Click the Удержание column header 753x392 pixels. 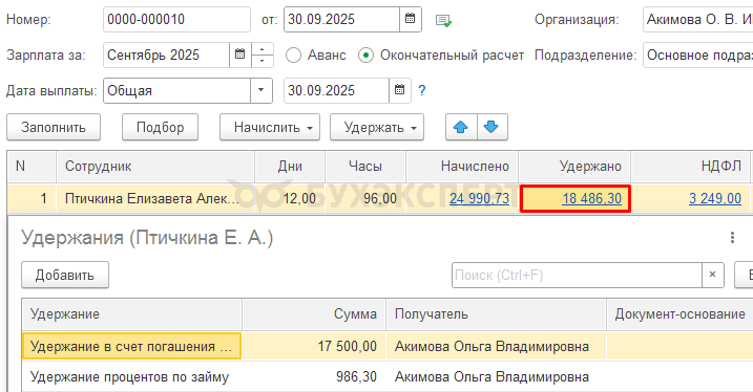132,314
